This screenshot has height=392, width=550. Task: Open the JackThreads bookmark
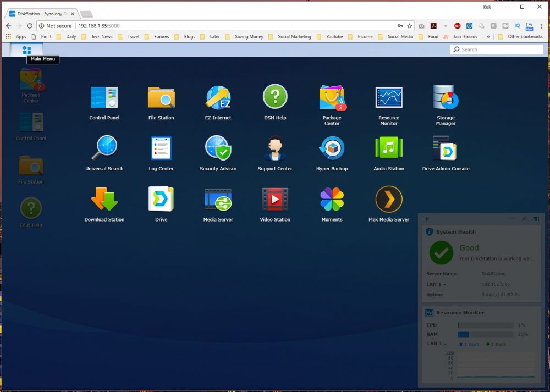[460, 36]
